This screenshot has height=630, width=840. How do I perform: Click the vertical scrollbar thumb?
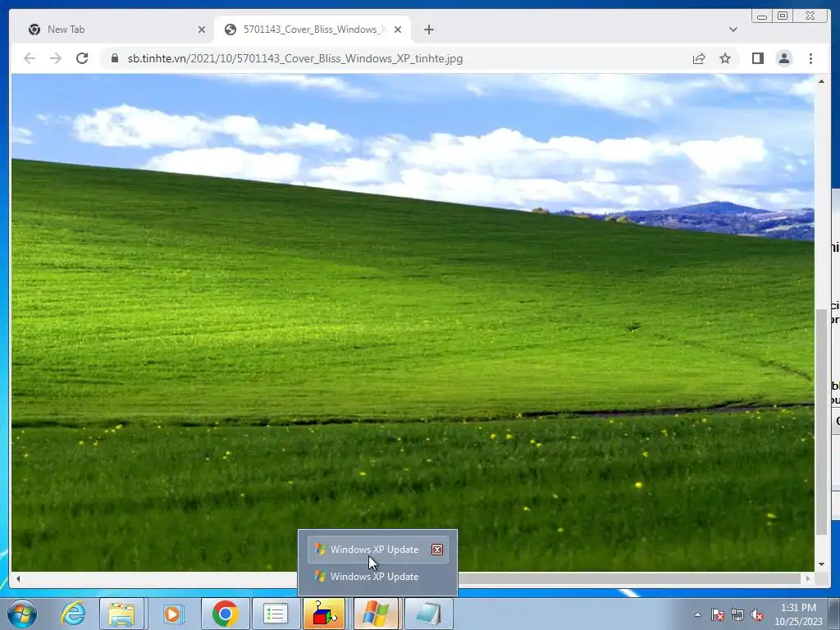(x=820, y=422)
